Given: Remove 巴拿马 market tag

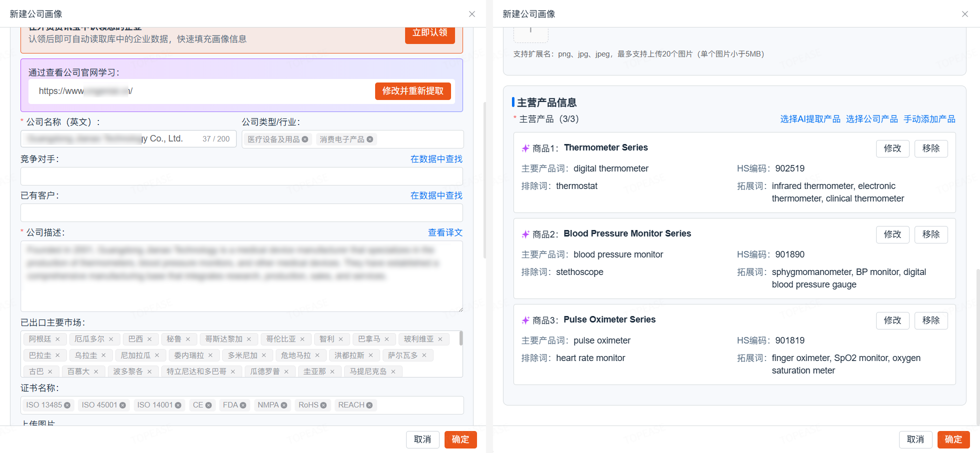Looking at the screenshot, I should [x=387, y=339].
